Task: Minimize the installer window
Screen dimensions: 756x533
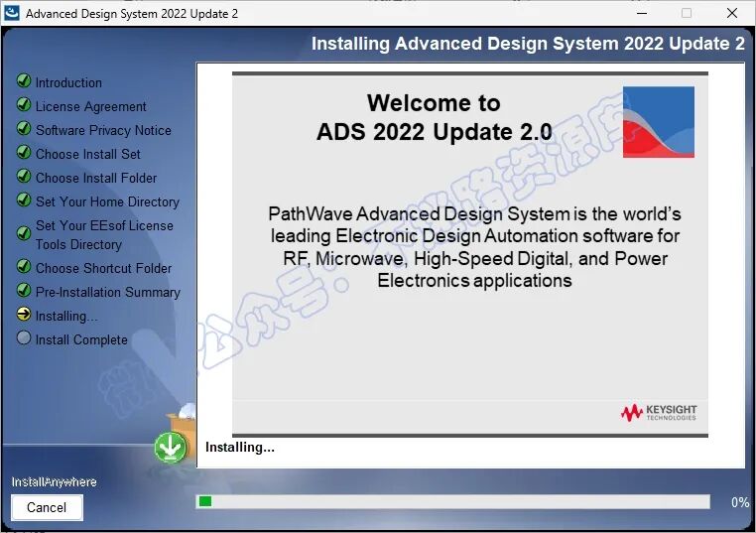Action: pos(642,13)
